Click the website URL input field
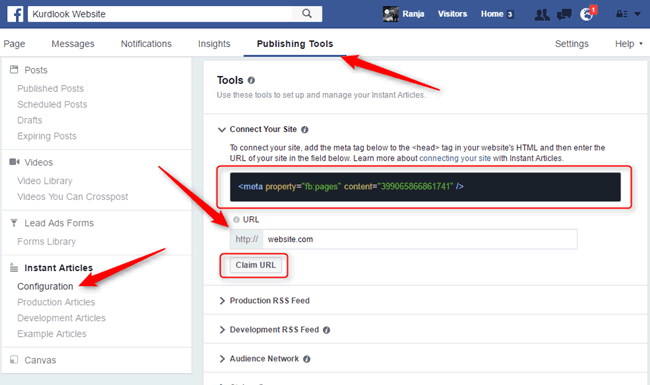This screenshot has height=385, width=650. [420, 240]
